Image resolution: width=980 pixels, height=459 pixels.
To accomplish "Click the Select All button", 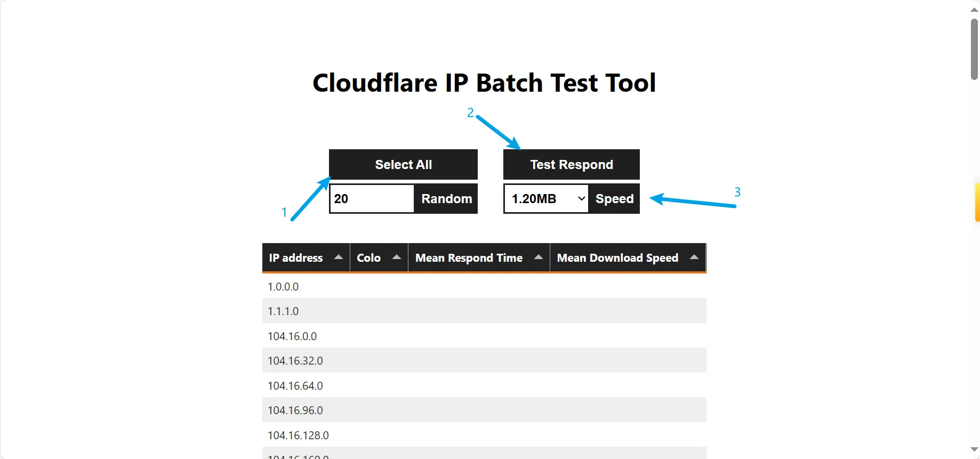I will tap(403, 164).
